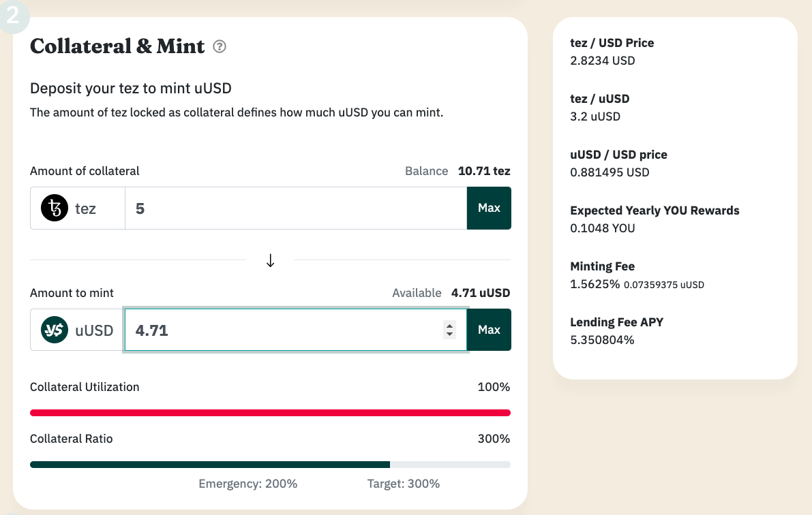
Task: Select the Minting Fee percentage value
Action: 595,284
